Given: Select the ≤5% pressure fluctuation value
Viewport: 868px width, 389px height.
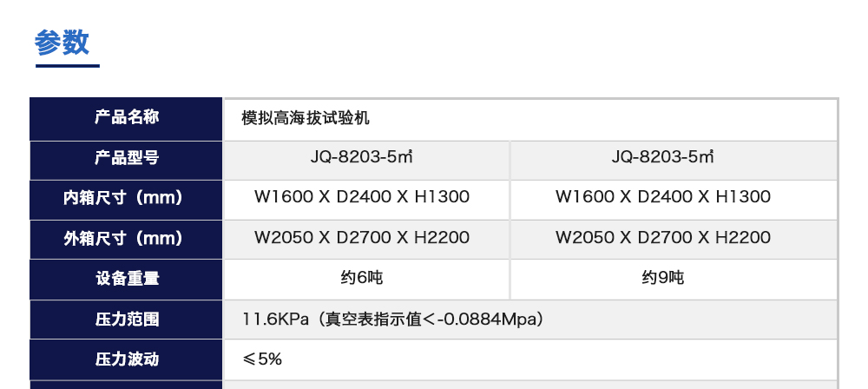Looking at the screenshot, I should tap(262, 359).
